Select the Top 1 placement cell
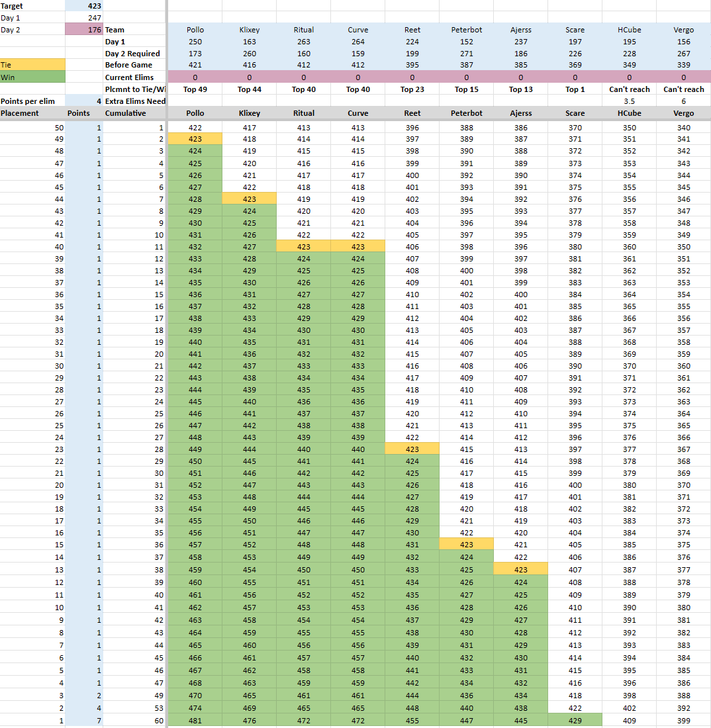711x728 pixels. (575, 89)
